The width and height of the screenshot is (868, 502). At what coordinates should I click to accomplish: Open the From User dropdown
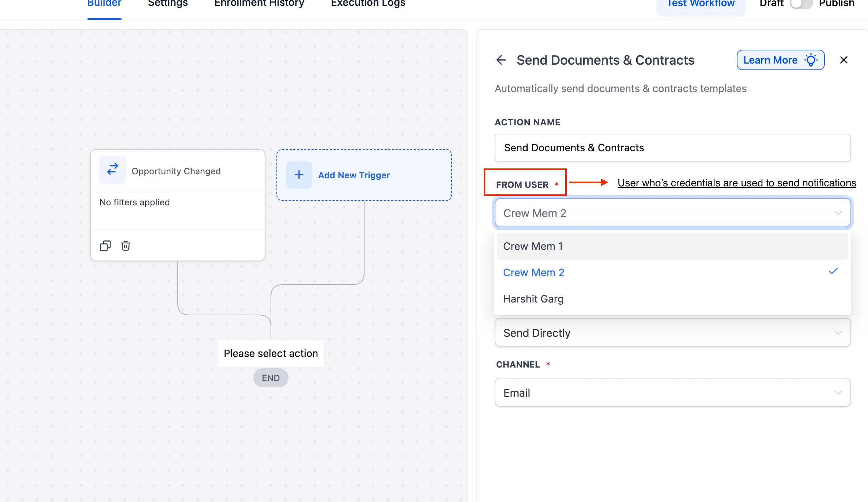coord(673,213)
